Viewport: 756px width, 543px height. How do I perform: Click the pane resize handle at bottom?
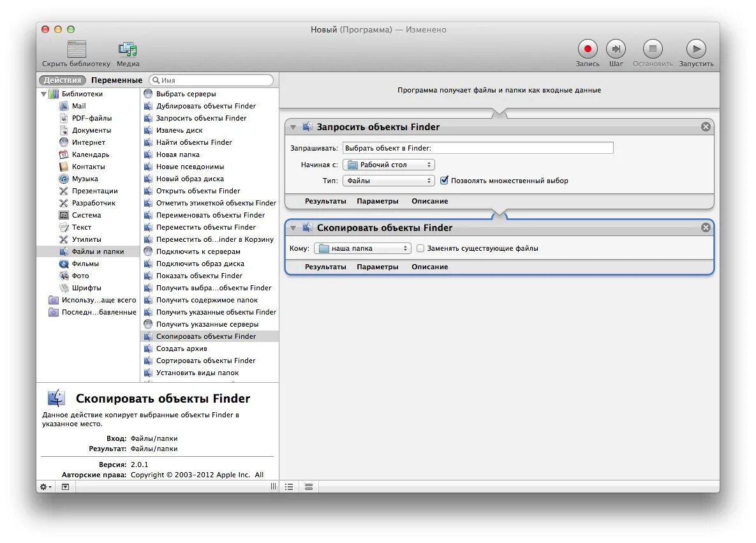(274, 487)
